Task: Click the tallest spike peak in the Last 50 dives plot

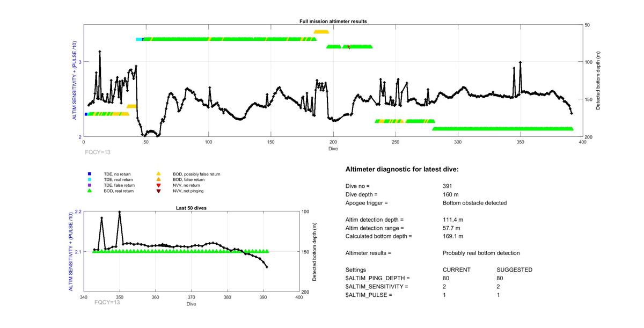Action: [120, 212]
